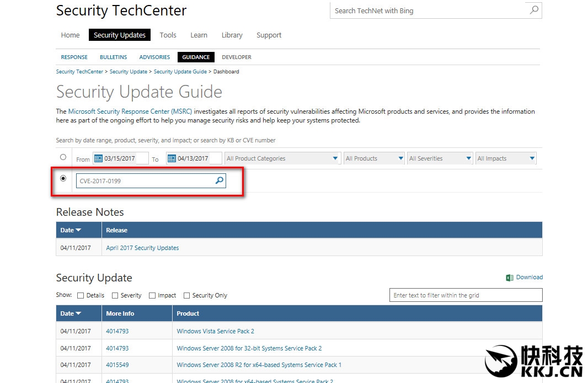588x383 pixels.
Task: Enable the Details checkbox
Action: pos(81,295)
